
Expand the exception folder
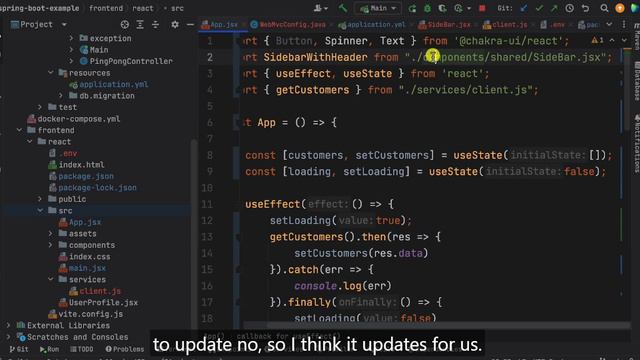click(x=71, y=38)
